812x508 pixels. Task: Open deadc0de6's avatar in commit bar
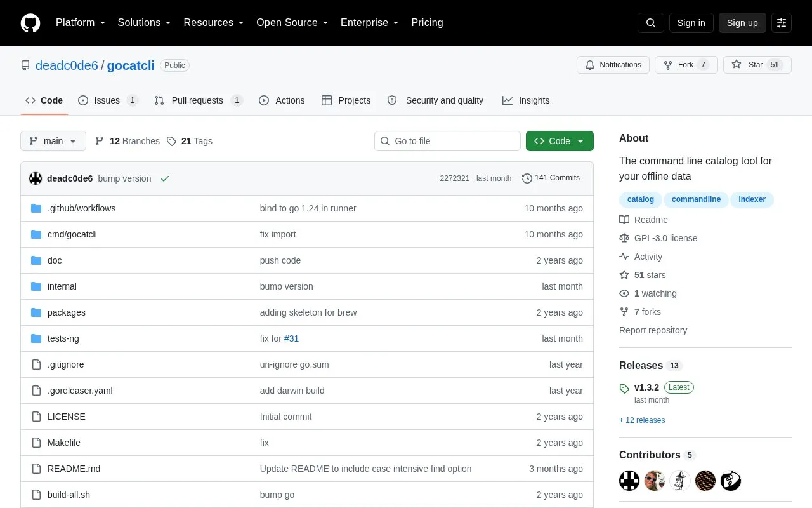36,178
